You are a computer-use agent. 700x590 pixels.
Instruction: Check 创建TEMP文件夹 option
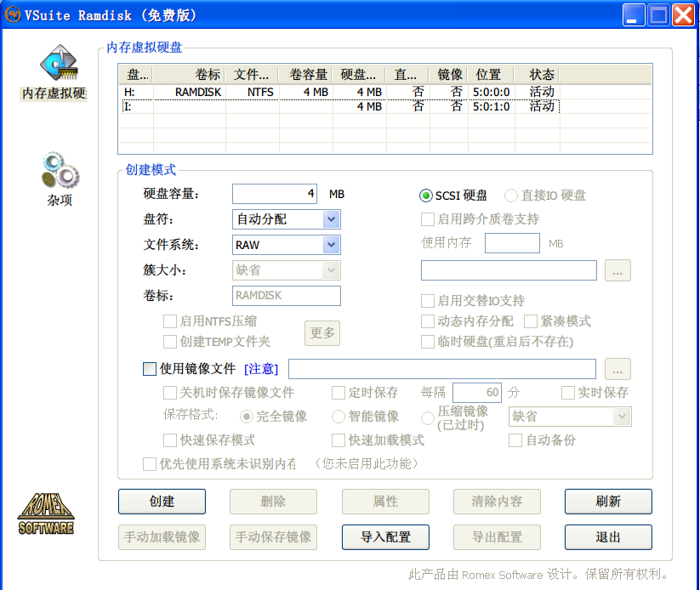pos(169,342)
